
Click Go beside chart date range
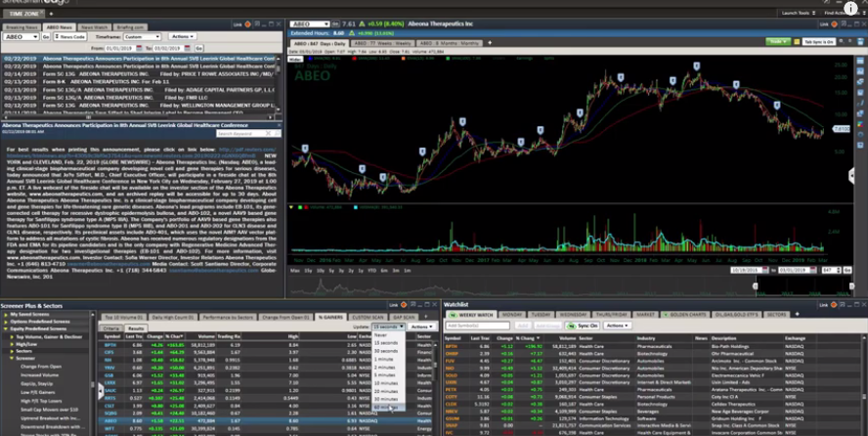pos(846,270)
